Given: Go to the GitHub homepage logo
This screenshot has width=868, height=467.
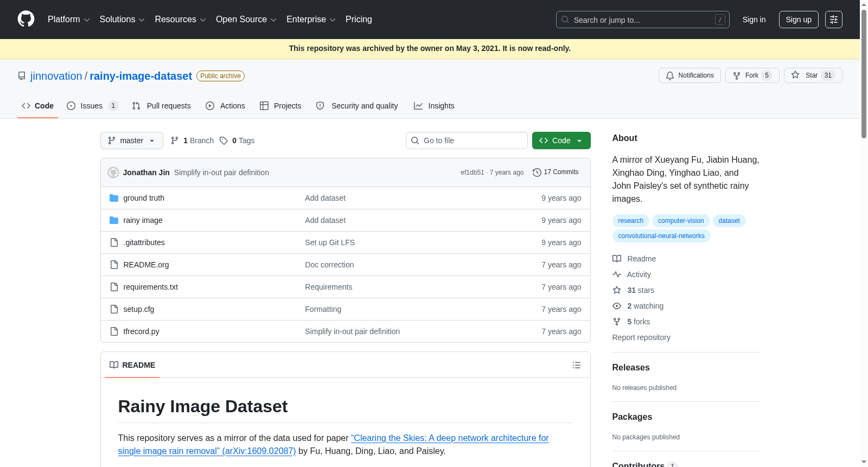Looking at the screenshot, I should click(26, 20).
